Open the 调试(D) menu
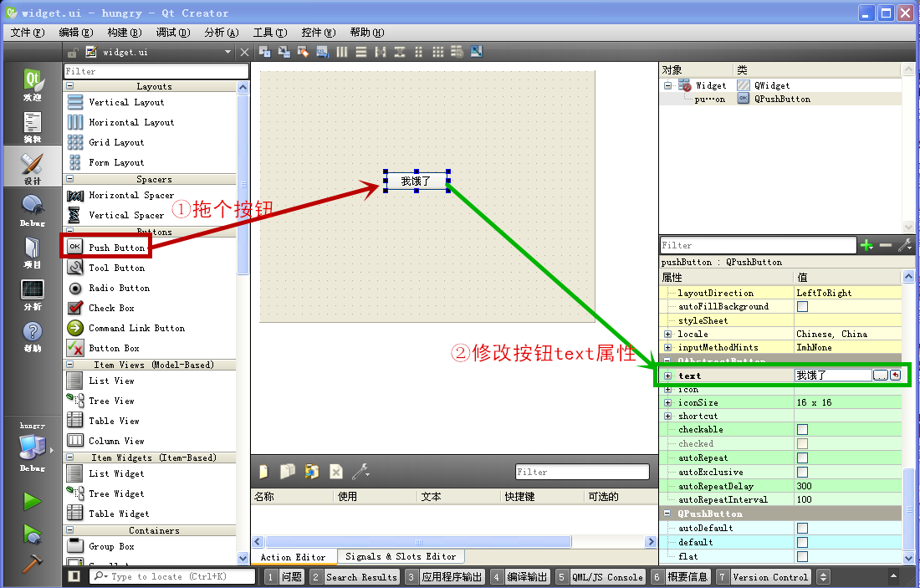The image size is (920, 588). tap(173, 33)
